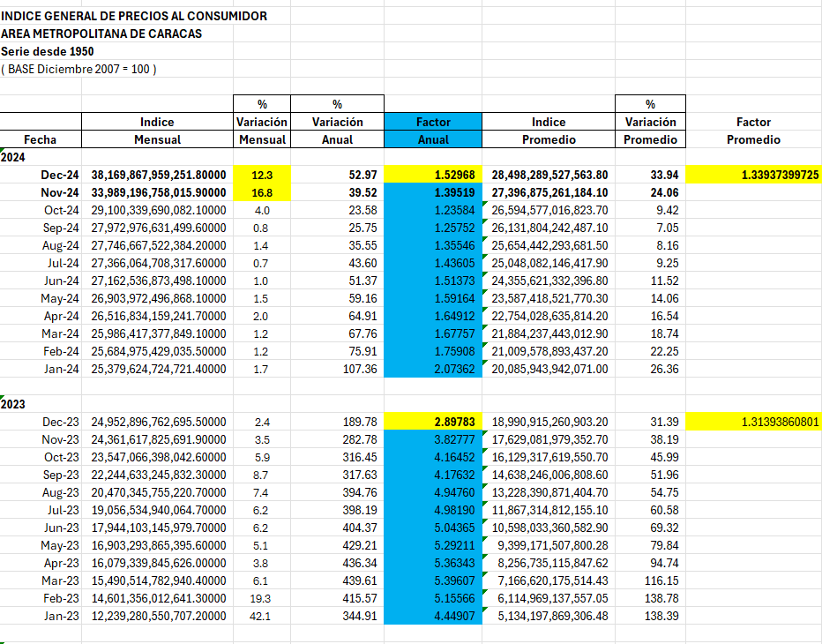Select the '( BASE Diciembre 2007 = 100 )' cell
822x644 pixels.
pos(79,69)
